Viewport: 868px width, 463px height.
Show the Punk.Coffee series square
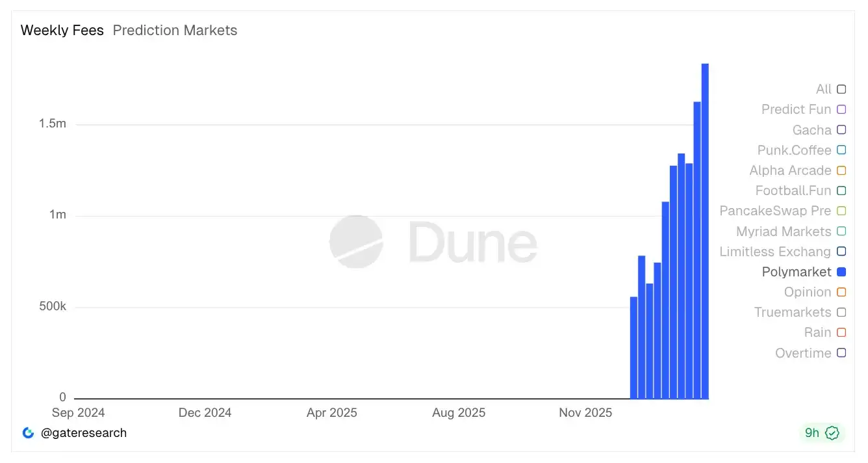841,150
